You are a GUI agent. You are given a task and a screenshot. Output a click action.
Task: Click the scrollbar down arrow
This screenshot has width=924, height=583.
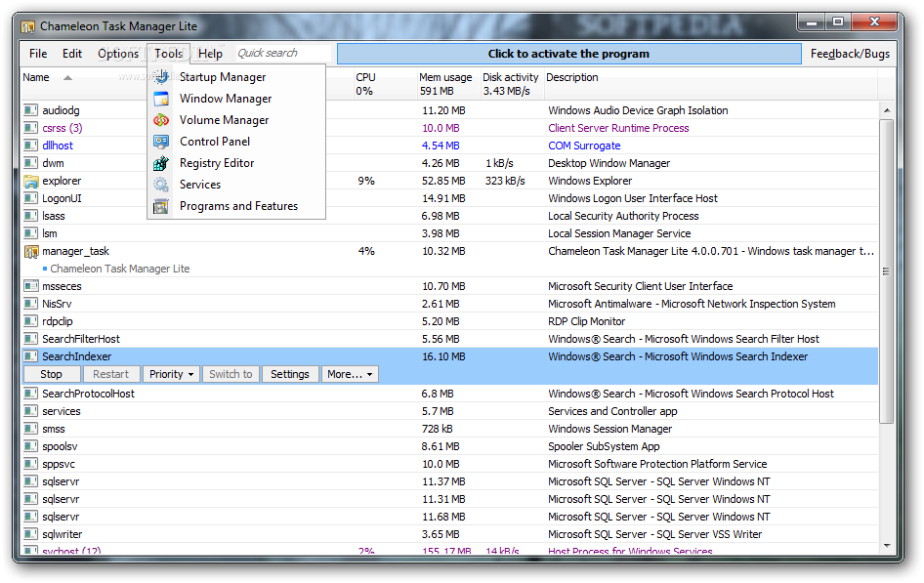887,546
